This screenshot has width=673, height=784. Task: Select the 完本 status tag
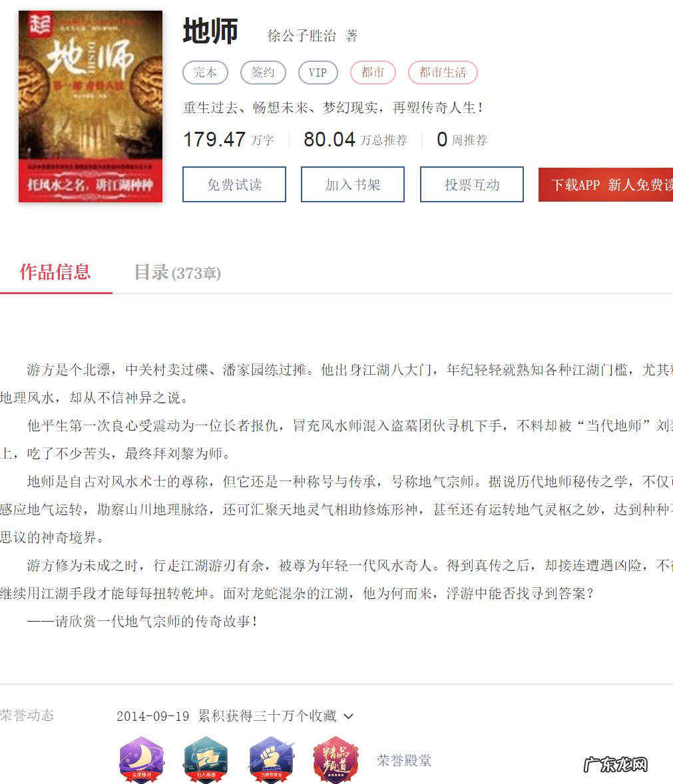pyautogui.click(x=205, y=73)
